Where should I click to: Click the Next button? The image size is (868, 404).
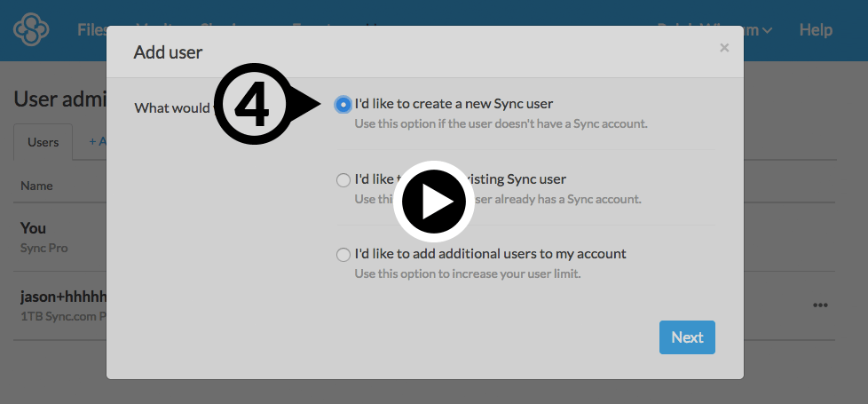[x=686, y=337]
